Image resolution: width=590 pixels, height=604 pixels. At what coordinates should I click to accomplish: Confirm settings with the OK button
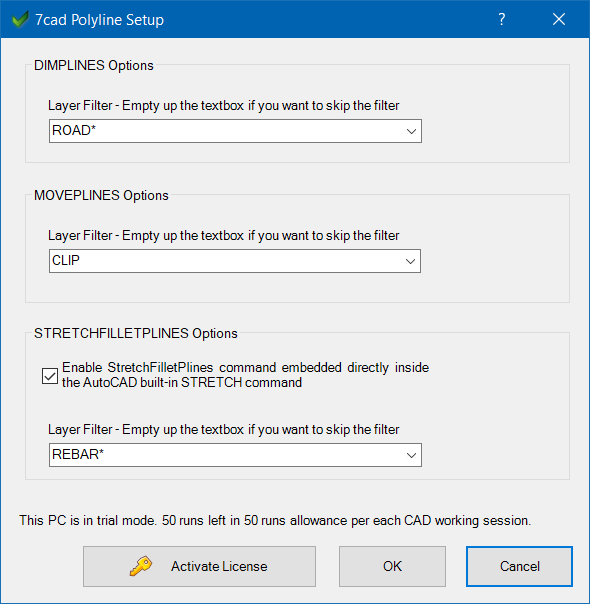pos(392,566)
